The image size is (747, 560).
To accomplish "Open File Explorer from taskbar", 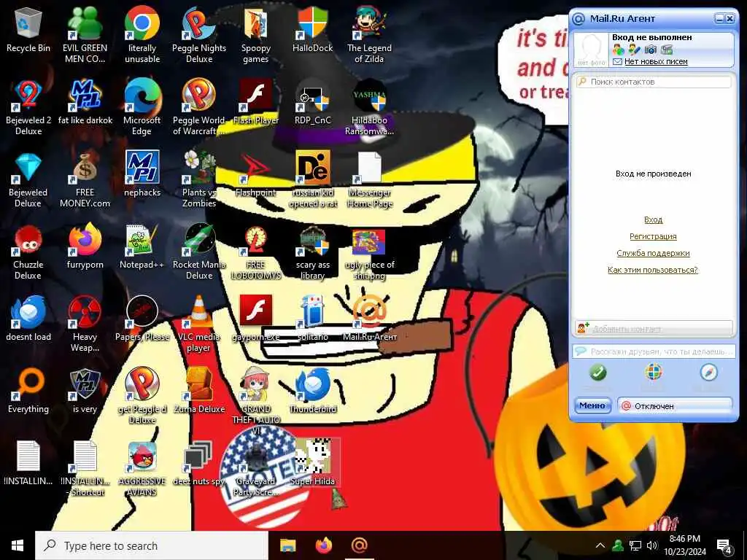I will [287, 545].
